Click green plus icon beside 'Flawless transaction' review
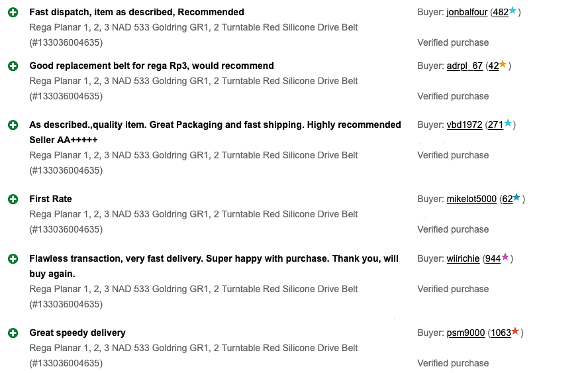This screenshot has height=373, width=588. point(13,259)
